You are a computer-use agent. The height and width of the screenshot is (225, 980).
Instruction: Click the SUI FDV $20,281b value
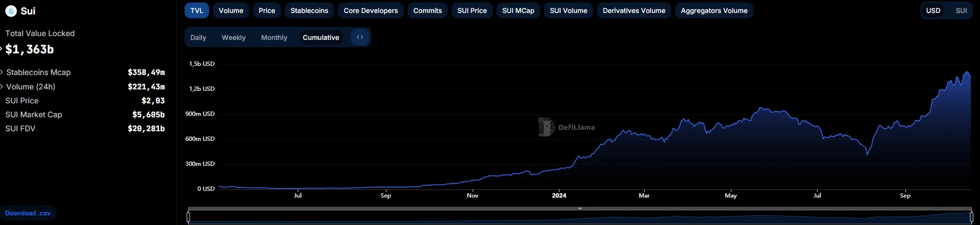[x=146, y=128]
